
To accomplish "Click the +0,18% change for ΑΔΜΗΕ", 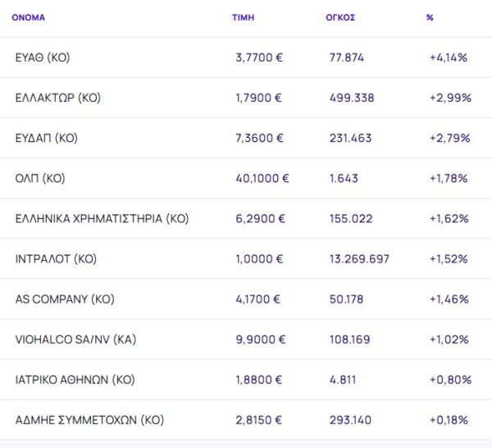I will click(x=448, y=420).
